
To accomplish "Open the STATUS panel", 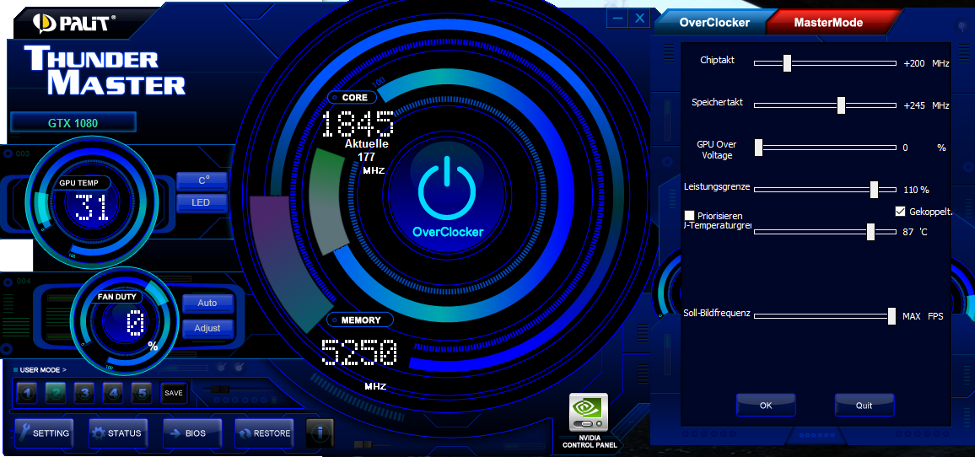I will pyautogui.click(x=117, y=433).
